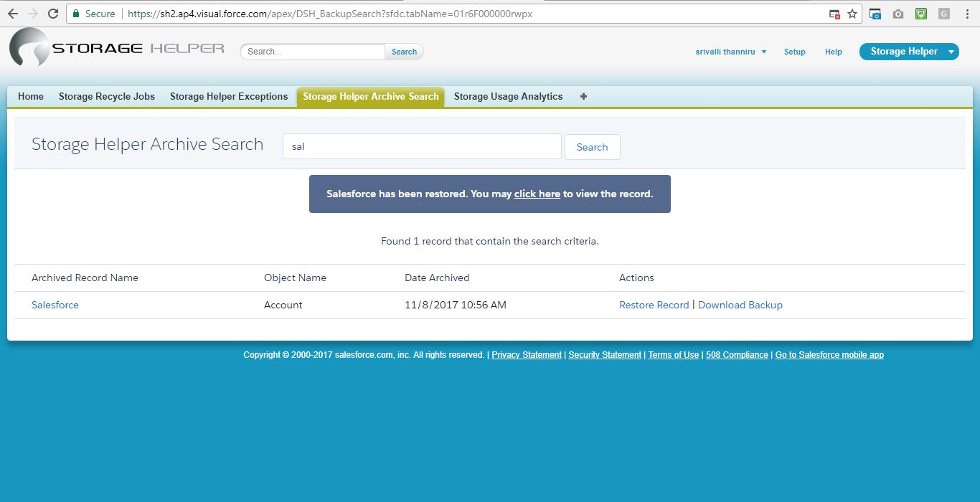The image size is (980, 502).
Task: Click the browser forward arrow
Action: coord(33,14)
